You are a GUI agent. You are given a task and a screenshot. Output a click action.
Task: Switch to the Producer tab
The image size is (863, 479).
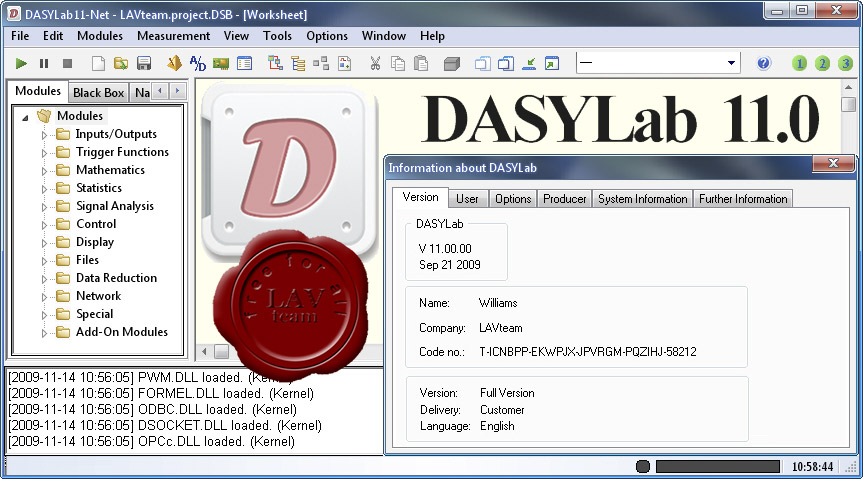[564, 199]
